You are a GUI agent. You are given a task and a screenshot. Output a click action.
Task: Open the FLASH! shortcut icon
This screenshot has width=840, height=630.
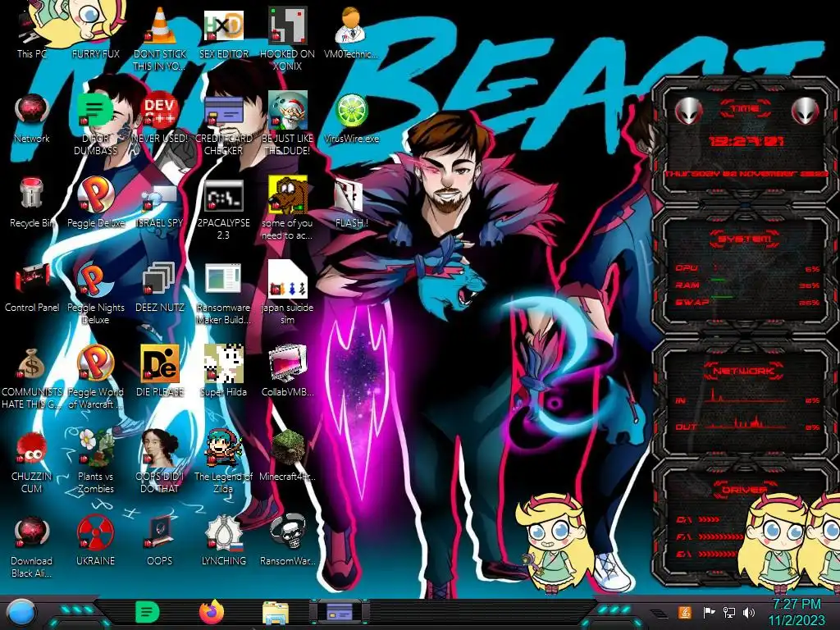(x=349, y=196)
